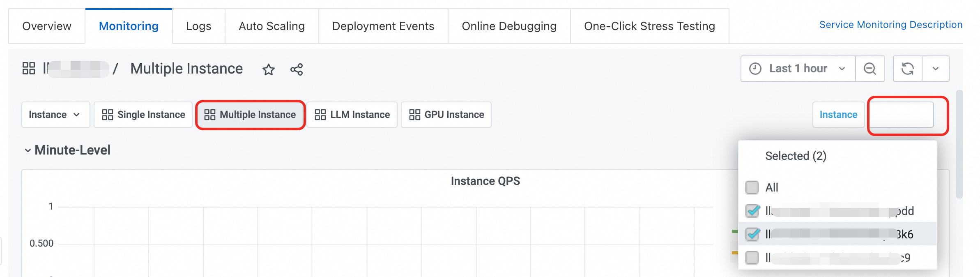Open refresh interval dropdown arrow
The width and height of the screenshot is (980, 277).
936,69
